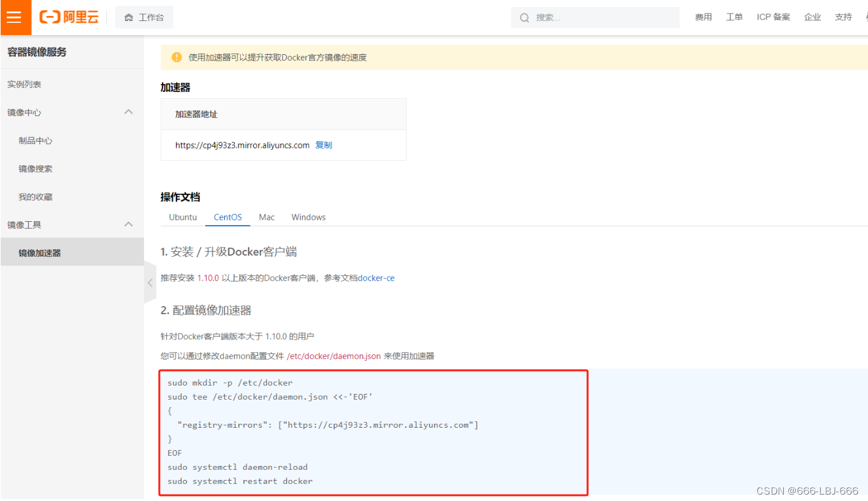Click 'sudo systemctl restart docker' line
Viewport: 868px width, 501px height.
click(x=240, y=481)
